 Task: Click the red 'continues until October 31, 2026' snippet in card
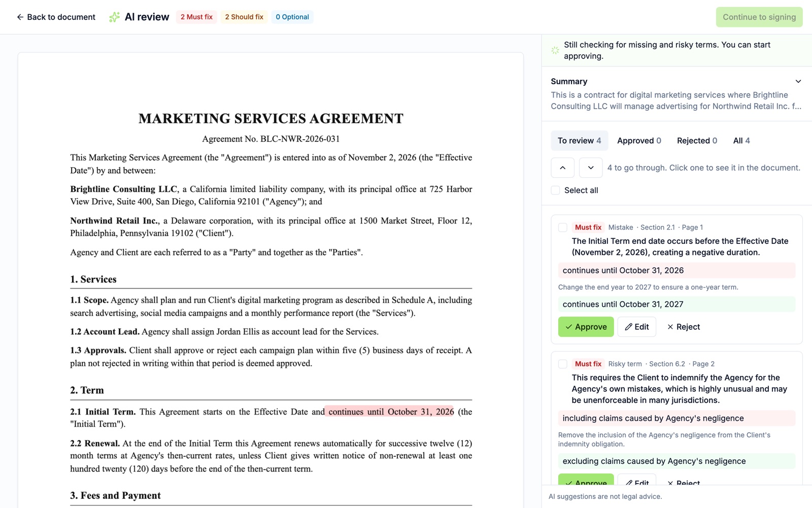676,270
